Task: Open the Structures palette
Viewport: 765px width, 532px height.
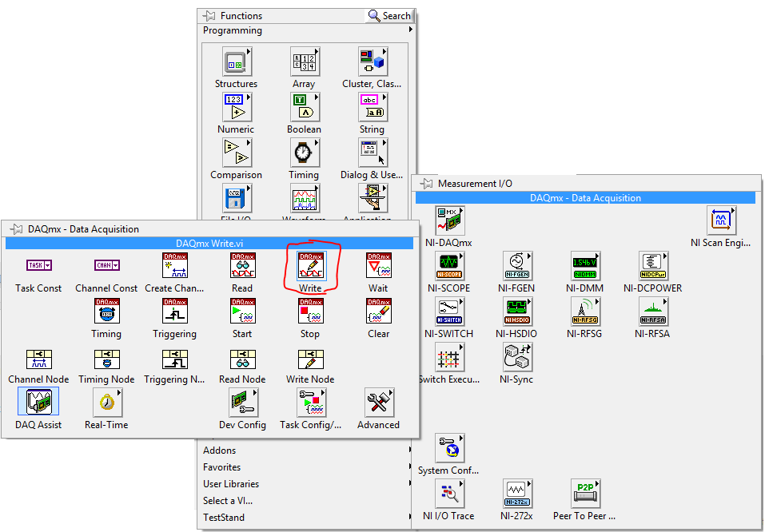Action: click(x=236, y=61)
